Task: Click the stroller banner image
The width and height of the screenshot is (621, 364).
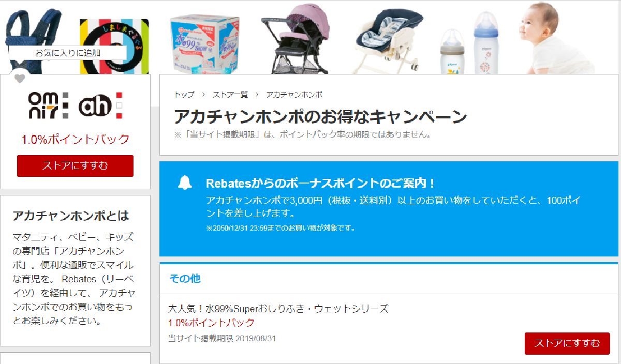Action: pos(297,38)
